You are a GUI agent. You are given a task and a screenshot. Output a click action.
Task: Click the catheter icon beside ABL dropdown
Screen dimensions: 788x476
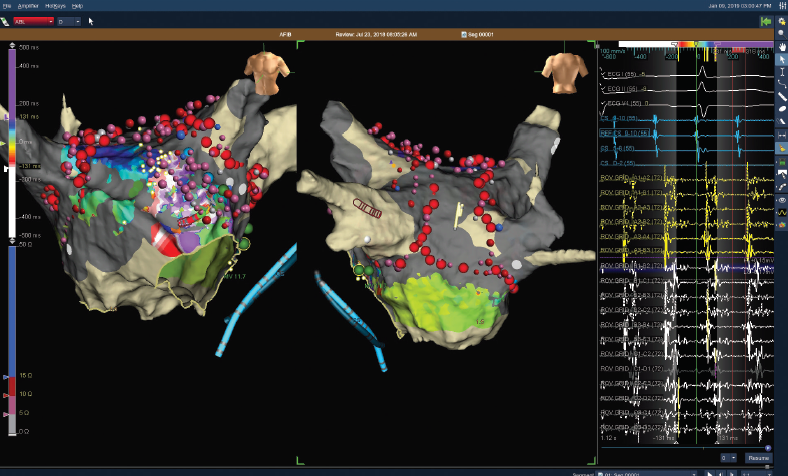click(5, 22)
